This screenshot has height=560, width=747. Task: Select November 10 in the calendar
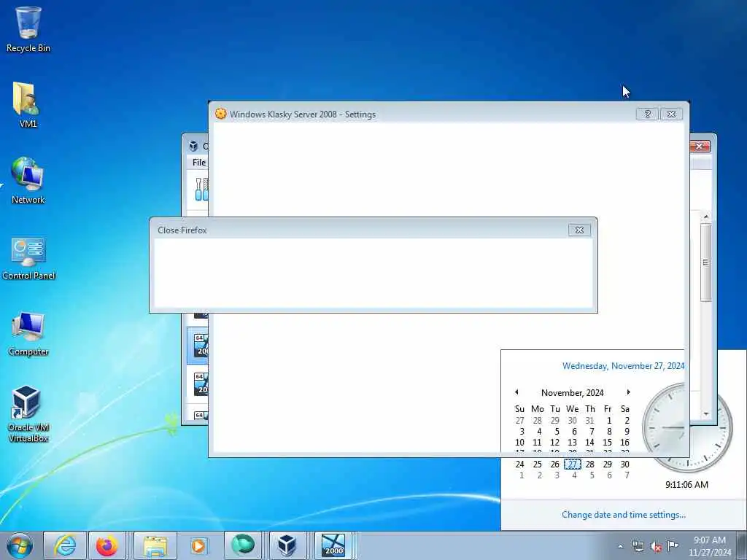coord(519,443)
